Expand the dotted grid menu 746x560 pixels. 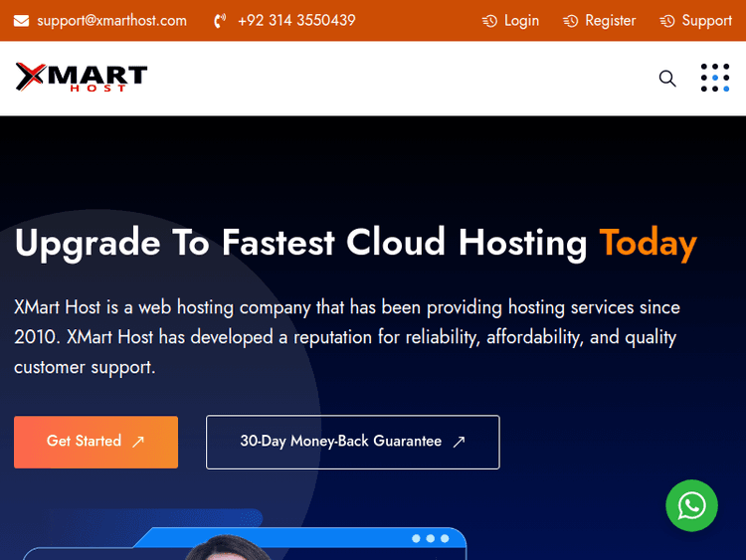click(x=714, y=79)
